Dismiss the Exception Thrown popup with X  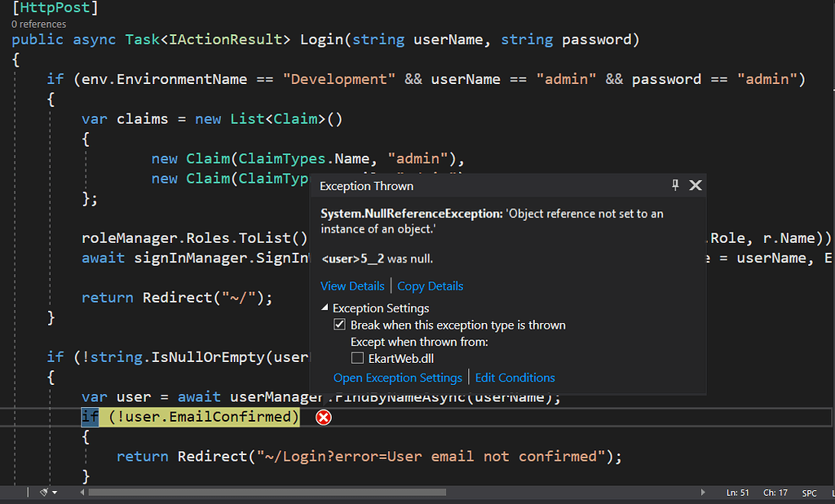(695, 185)
